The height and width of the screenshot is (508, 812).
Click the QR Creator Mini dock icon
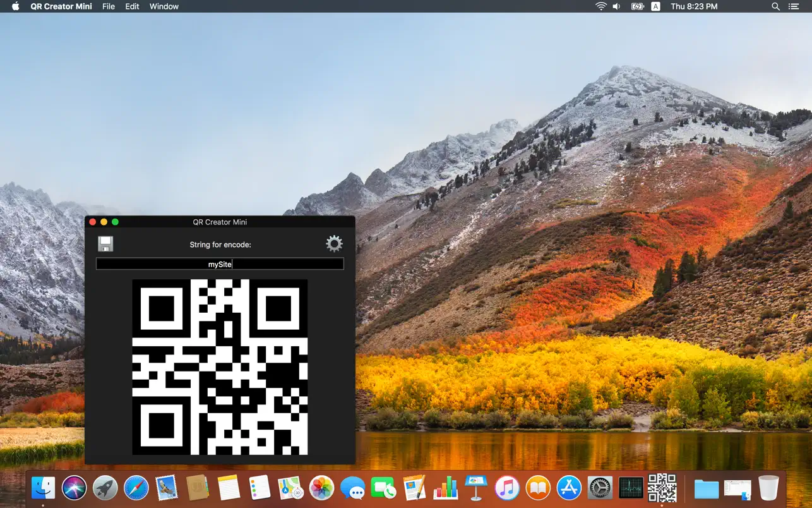coord(662,488)
